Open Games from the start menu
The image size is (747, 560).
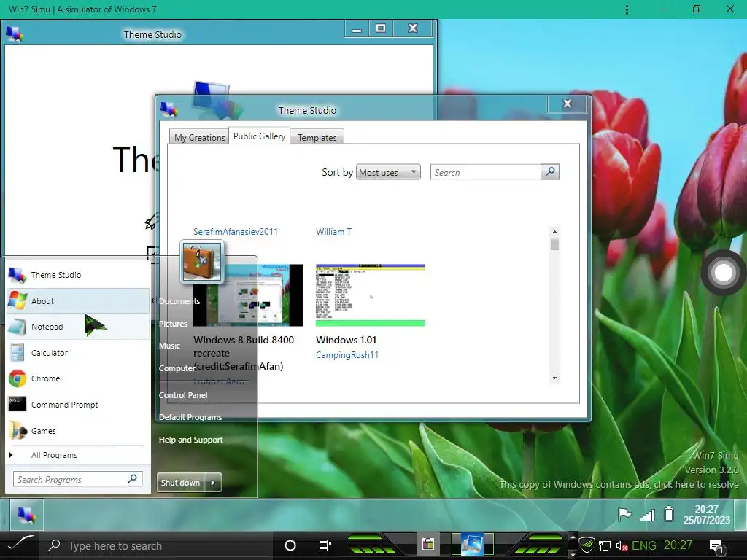(78, 431)
